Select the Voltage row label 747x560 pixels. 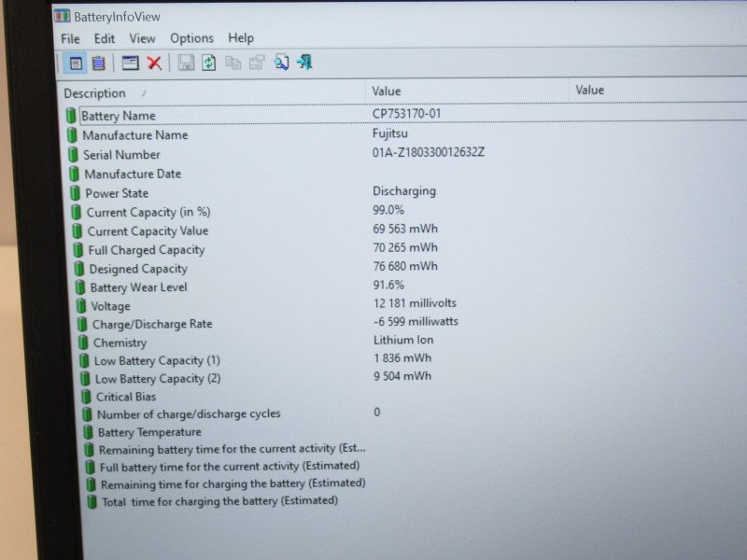point(110,306)
